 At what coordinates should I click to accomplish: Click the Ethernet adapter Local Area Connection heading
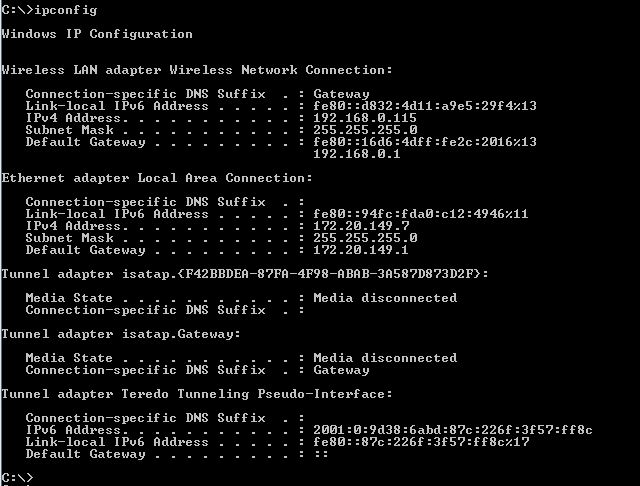pyautogui.click(x=157, y=177)
